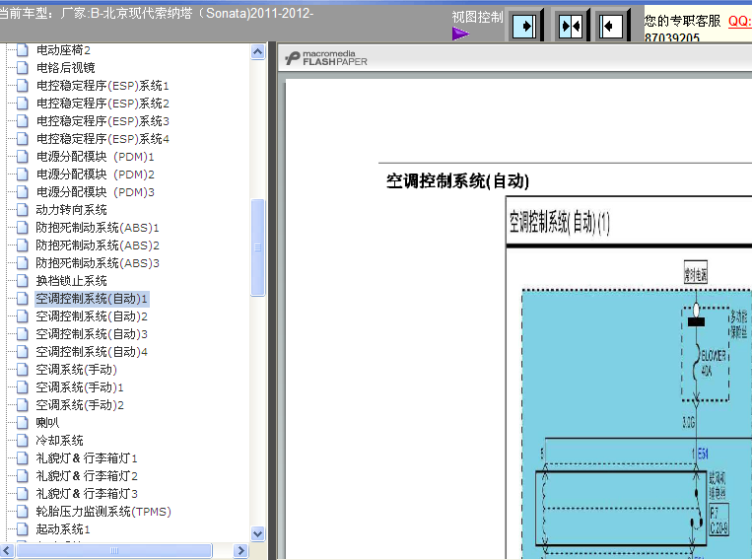
Task: Select 礼貌灯 & 行李箱灯2
Action: 87,476
